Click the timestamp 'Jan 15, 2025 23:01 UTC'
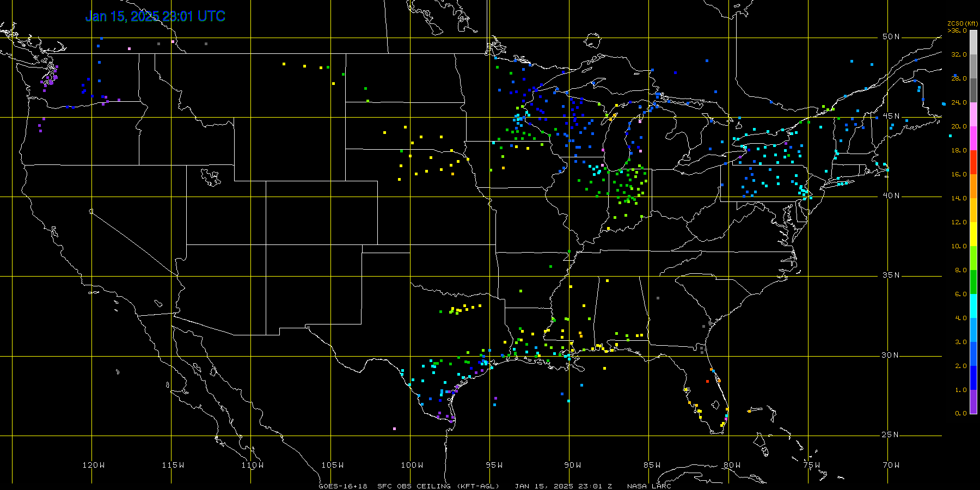980x490 pixels. click(155, 16)
